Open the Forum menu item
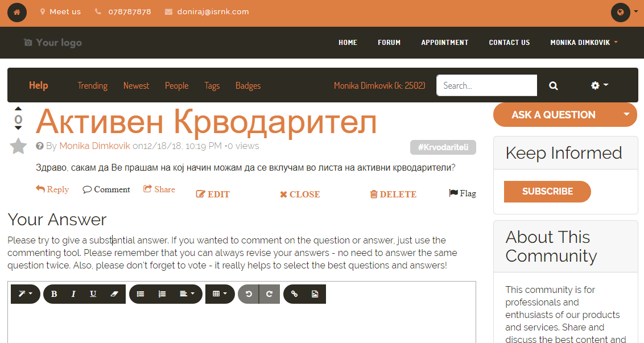The width and height of the screenshot is (644, 343). click(x=389, y=43)
